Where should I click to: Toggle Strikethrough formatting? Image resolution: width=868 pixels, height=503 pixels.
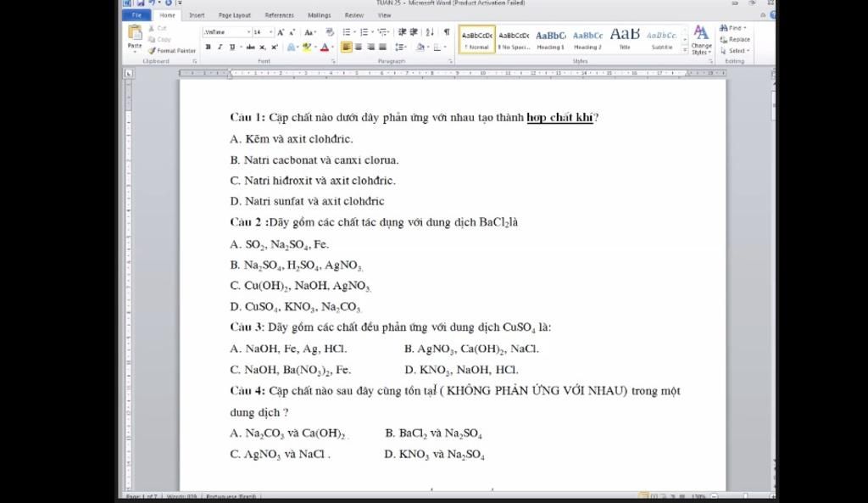click(250, 48)
